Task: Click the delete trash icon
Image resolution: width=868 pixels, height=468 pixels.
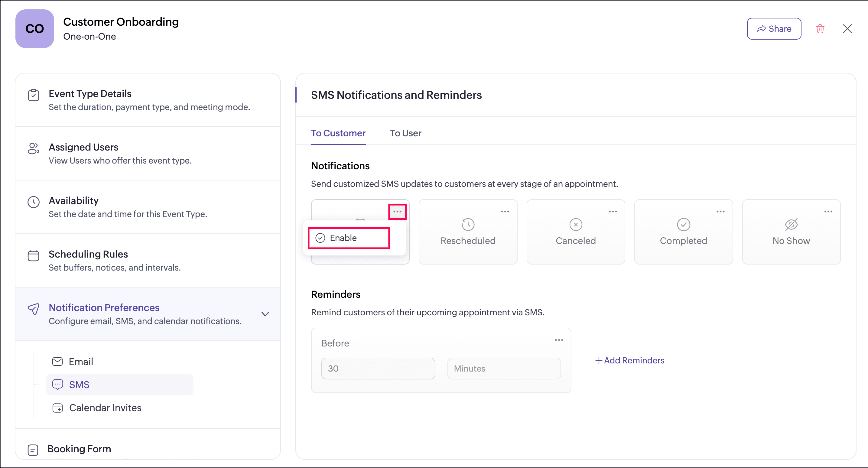Action: pos(820,29)
